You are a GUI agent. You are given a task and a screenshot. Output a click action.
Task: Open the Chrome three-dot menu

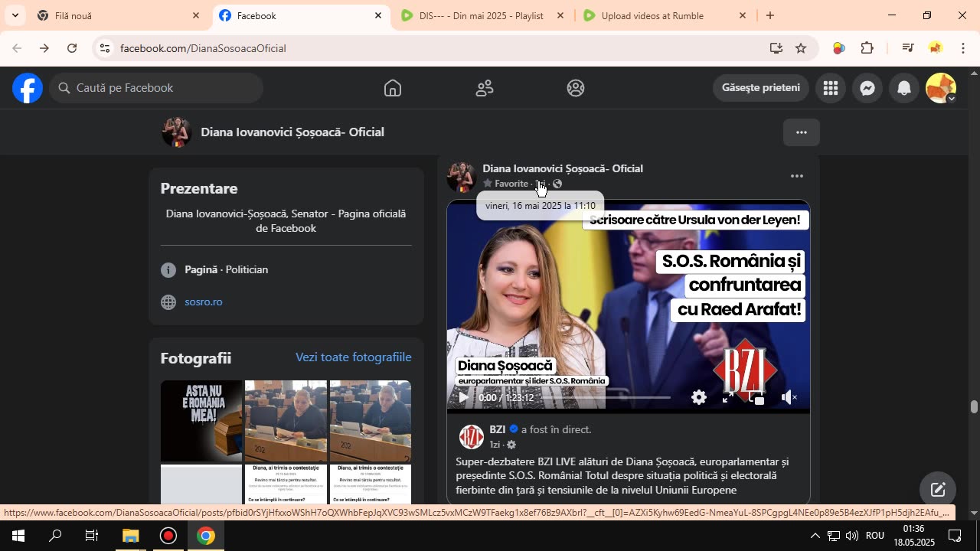pyautogui.click(x=963, y=48)
